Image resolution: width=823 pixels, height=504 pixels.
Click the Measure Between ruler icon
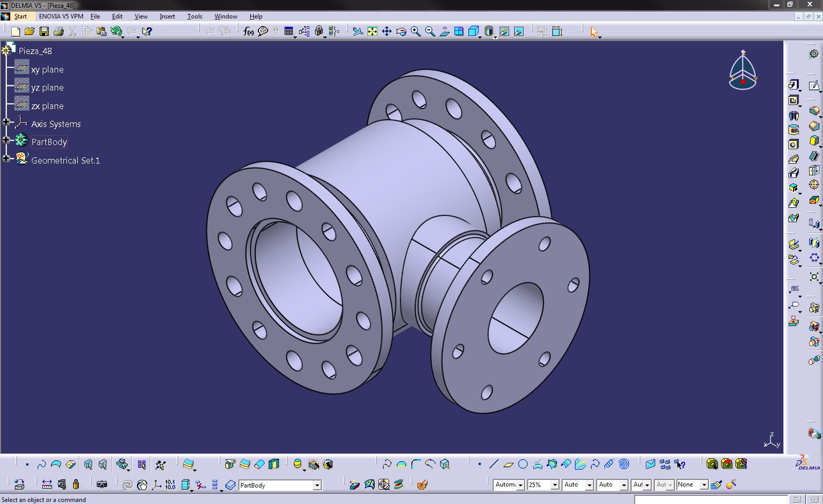[47, 484]
